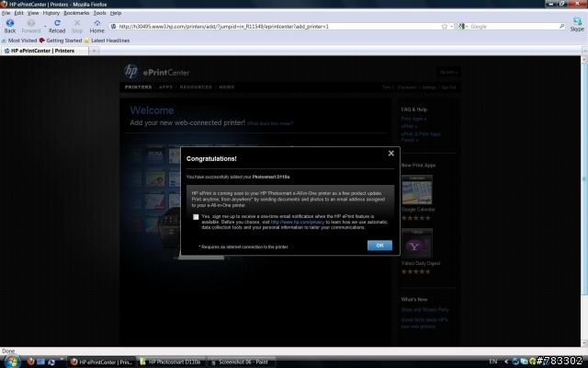The height and width of the screenshot is (368, 588).
Task: Click the Google Calendar app thumbnail
Action: point(417,190)
